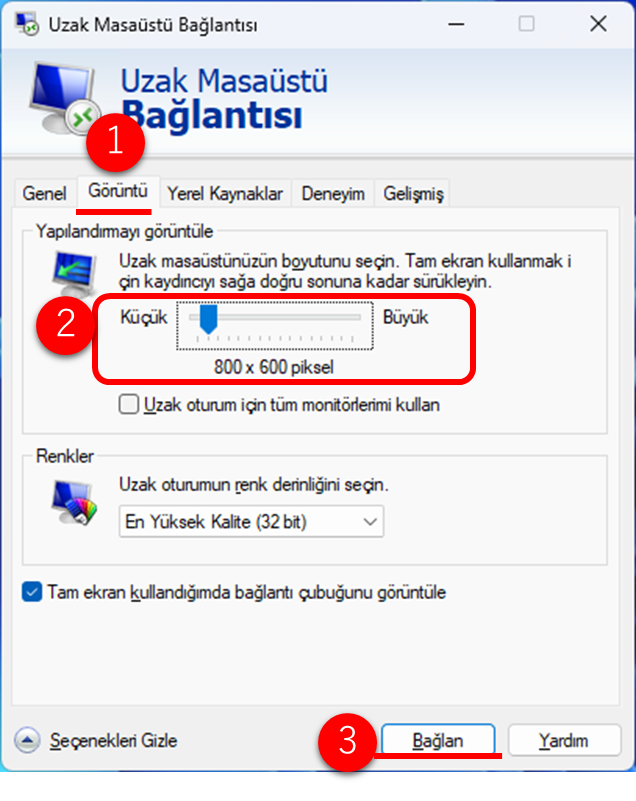Open the Yerel Kaynaklar tab
This screenshot has width=636, height=801.
pos(225,194)
